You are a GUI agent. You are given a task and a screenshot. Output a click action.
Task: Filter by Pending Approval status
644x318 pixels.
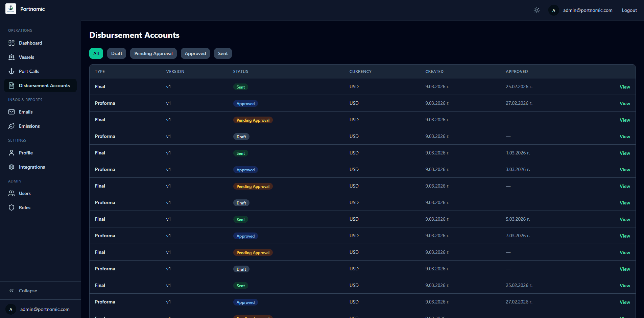tap(153, 53)
